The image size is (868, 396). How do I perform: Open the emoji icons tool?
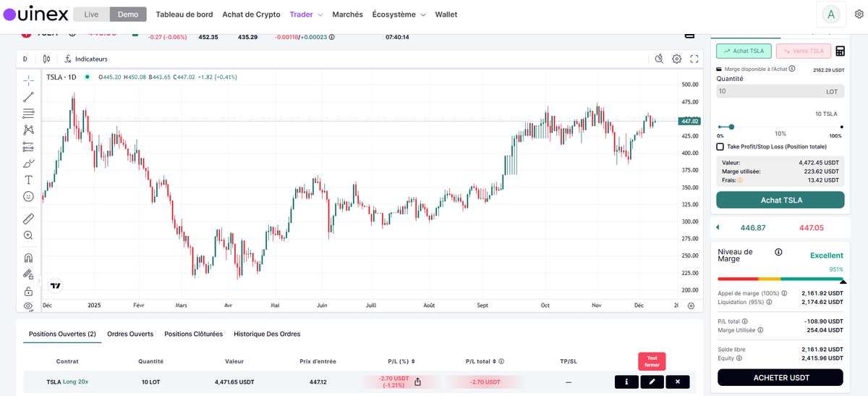[x=28, y=196]
